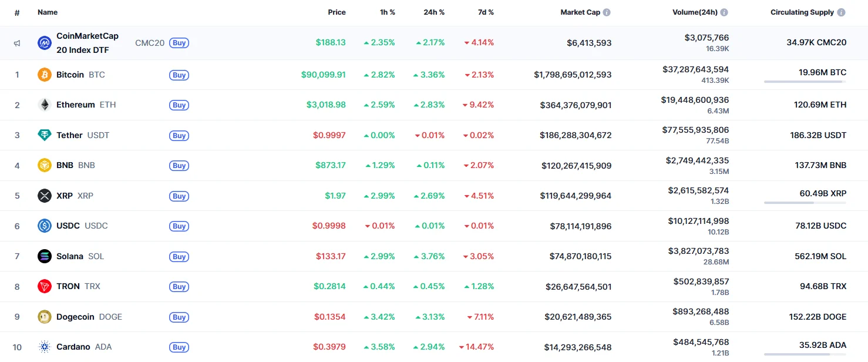
Task: Click the Solana logo icon
Action: 45,256
